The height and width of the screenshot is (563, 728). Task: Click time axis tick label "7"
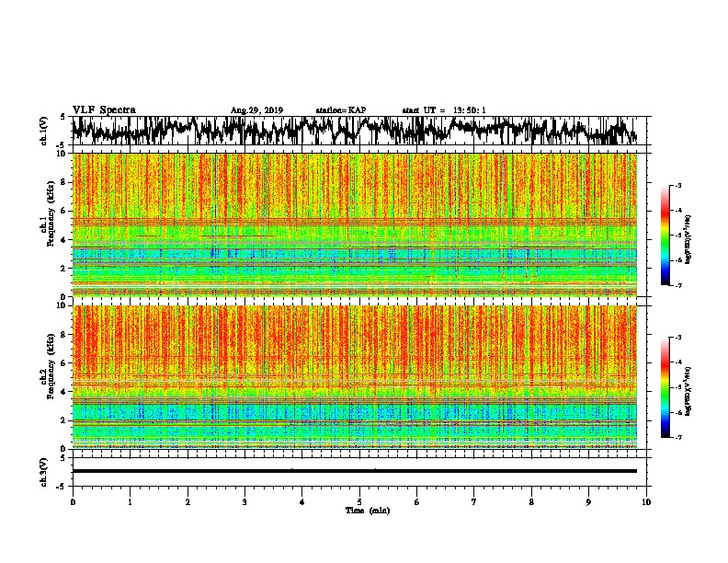click(x=474, y=502)
